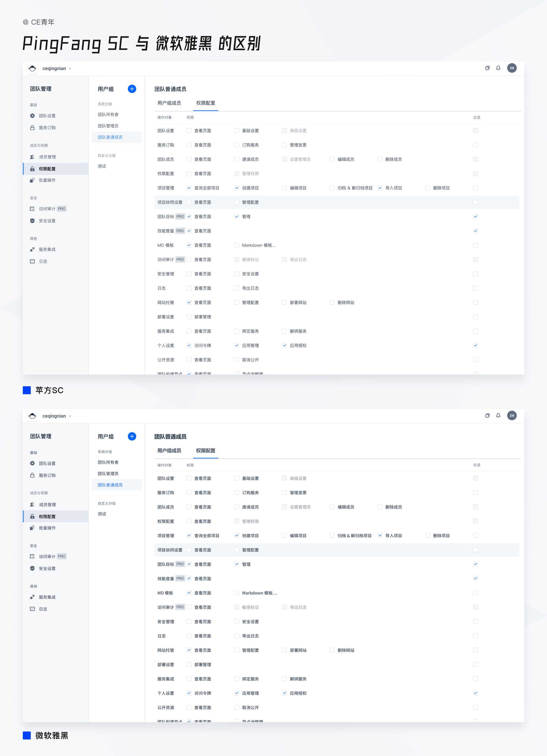Image resolution: width=547 pixels, height=756 pixels.
Task: Click 效能度量 row label in 微软雅黑 panel
Action: 166,579
